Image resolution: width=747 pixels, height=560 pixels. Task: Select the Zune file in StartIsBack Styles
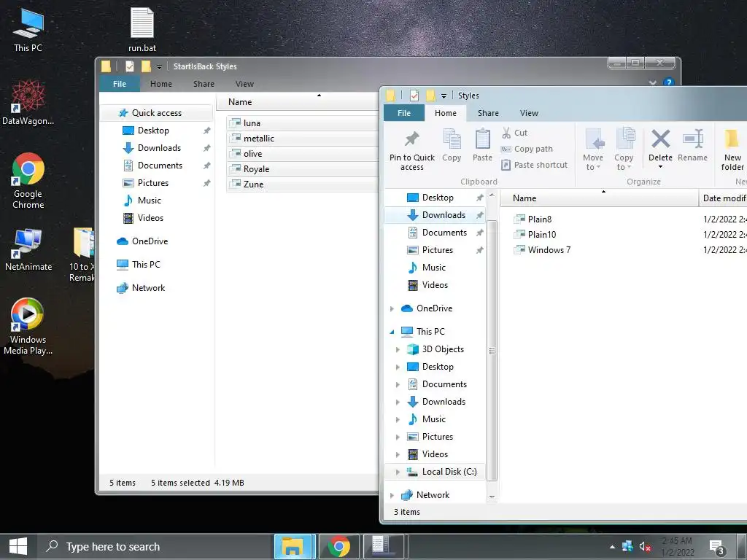(302, 184)
